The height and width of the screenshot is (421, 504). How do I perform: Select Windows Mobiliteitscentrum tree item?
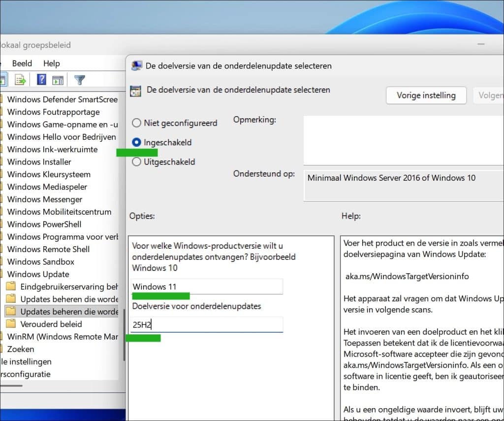point(59,212)
